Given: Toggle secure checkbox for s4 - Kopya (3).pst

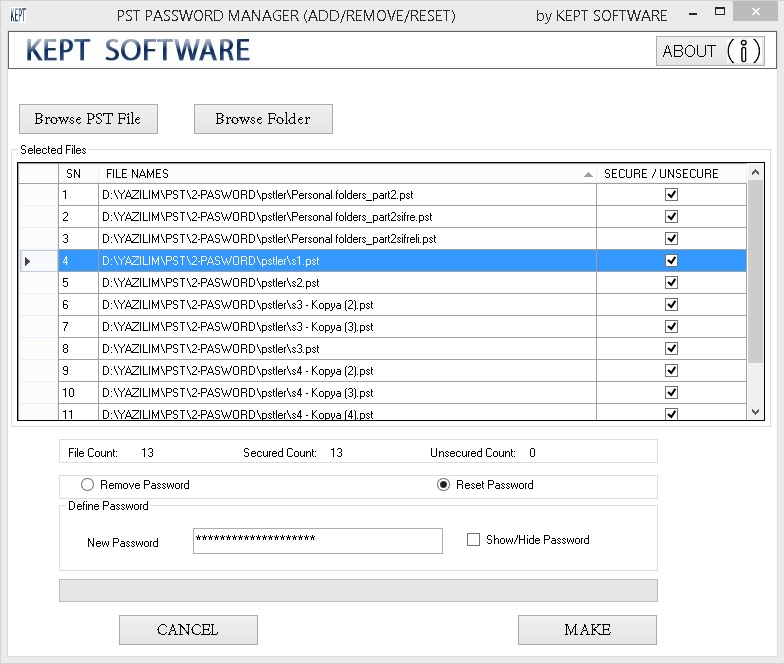Looking at the screenshot, I should [x=671, y=392].
